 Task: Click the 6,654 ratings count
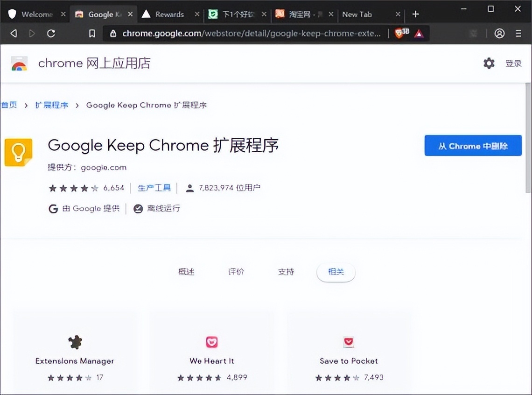(x=114, y=188)
